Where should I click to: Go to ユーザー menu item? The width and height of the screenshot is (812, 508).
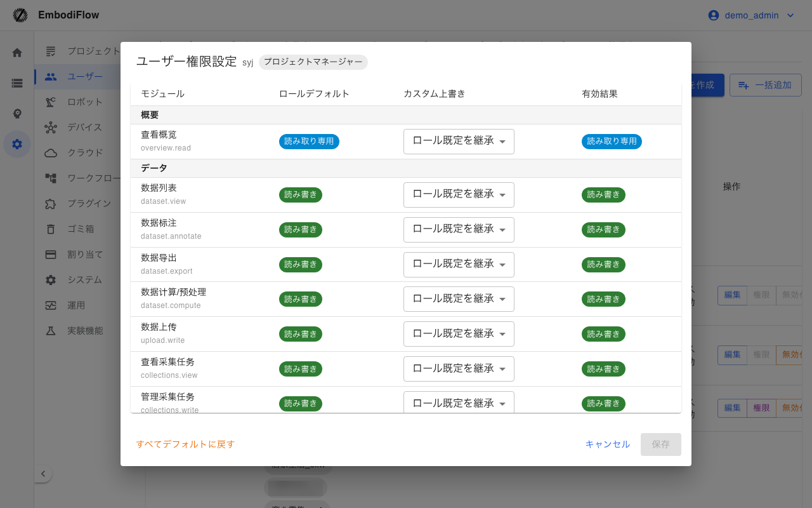coord(77,76)
